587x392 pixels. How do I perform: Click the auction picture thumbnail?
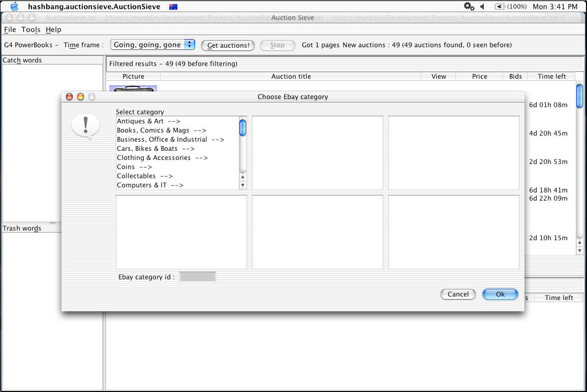pos(133,88)
